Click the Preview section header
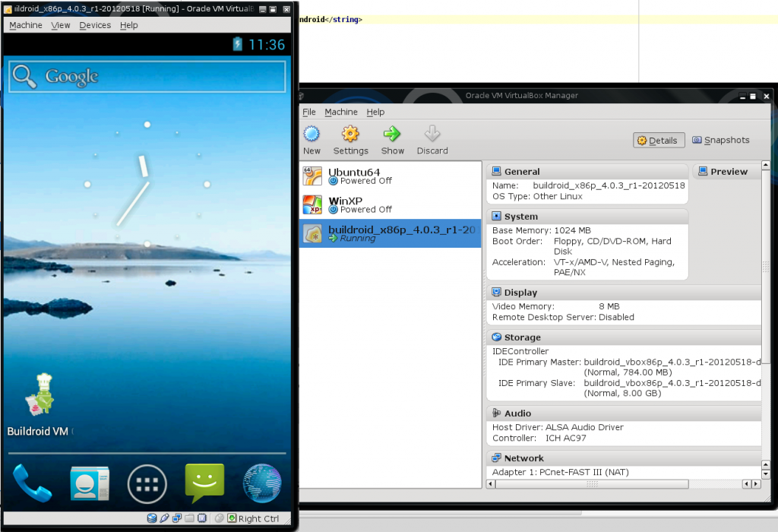This screenshot has width=778, height=532. (x=727, y=172)
